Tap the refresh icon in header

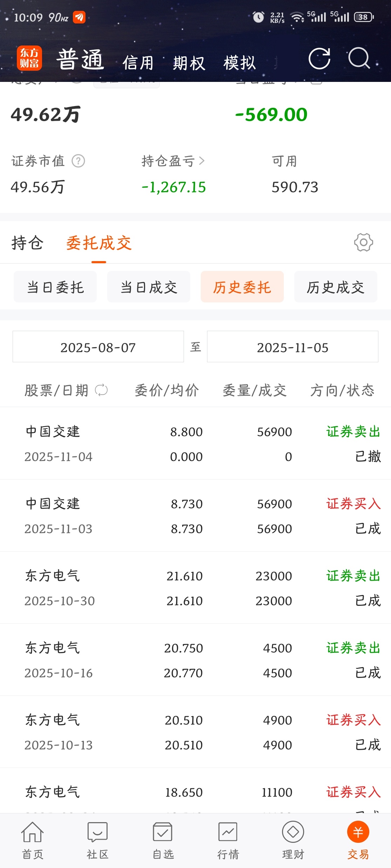(x=319, y=58)
